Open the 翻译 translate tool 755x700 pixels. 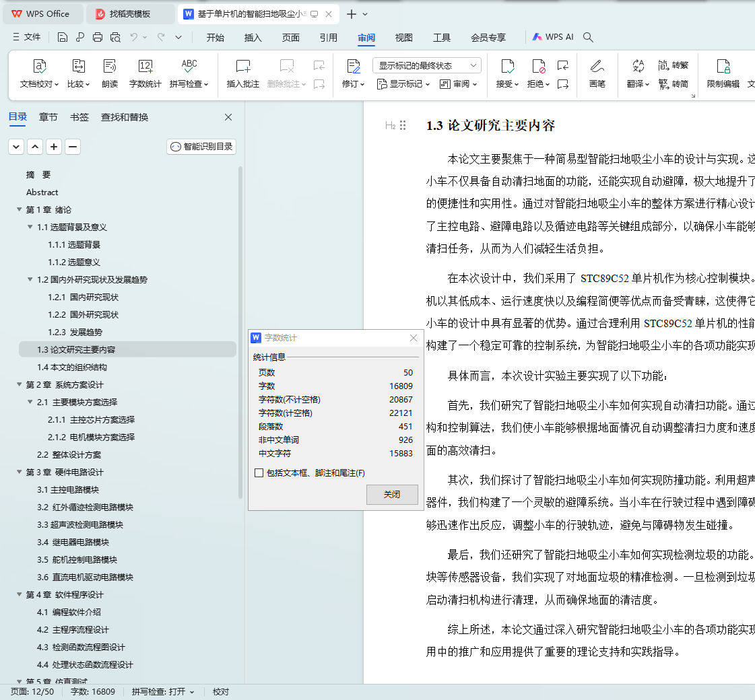[x=638, y=73]
